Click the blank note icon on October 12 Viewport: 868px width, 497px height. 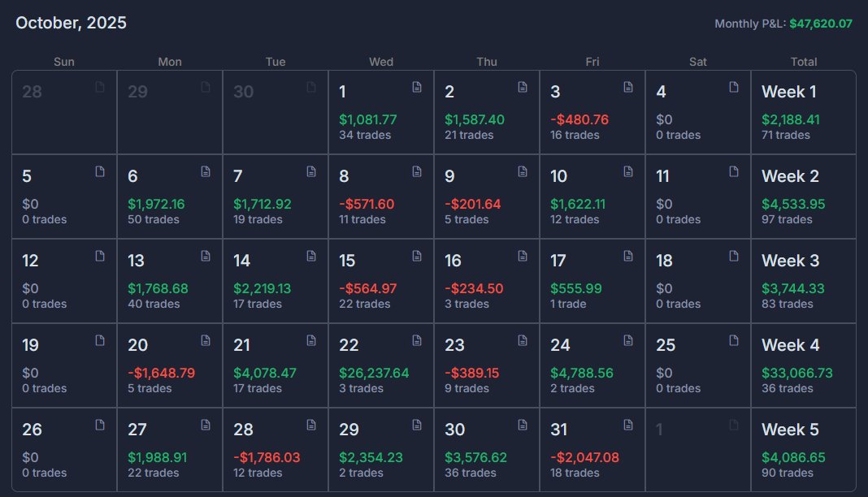pyautogui.click(x=100, y=256)
